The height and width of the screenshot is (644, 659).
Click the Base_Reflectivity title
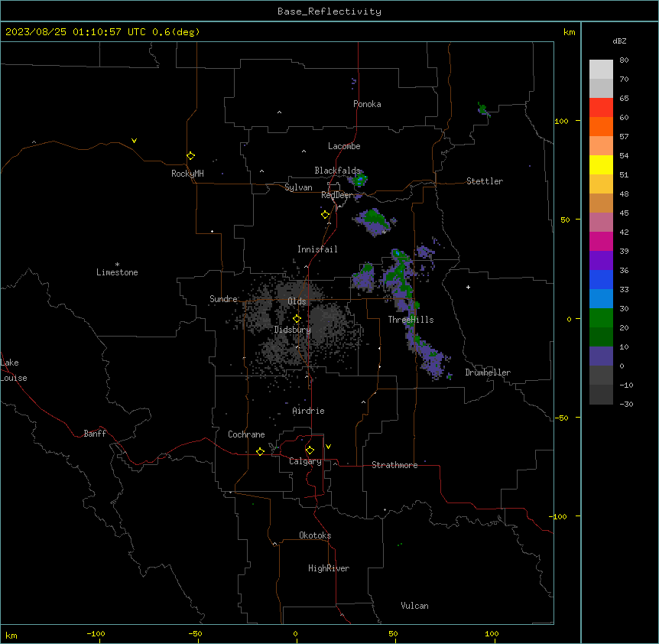[x=329, y=11]
